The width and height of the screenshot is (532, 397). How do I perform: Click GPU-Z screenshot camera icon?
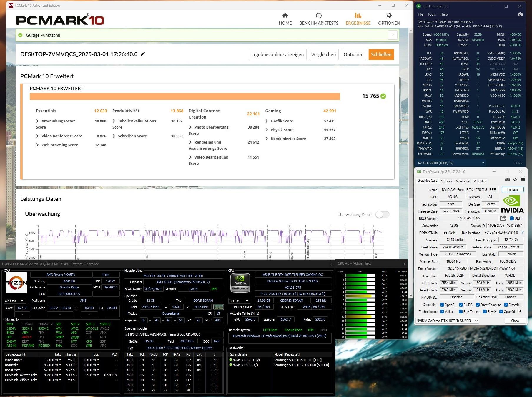point(508,179)
